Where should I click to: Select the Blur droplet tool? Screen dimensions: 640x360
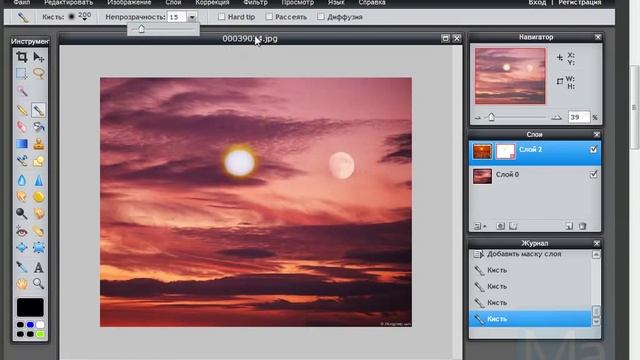click(22, 180)
